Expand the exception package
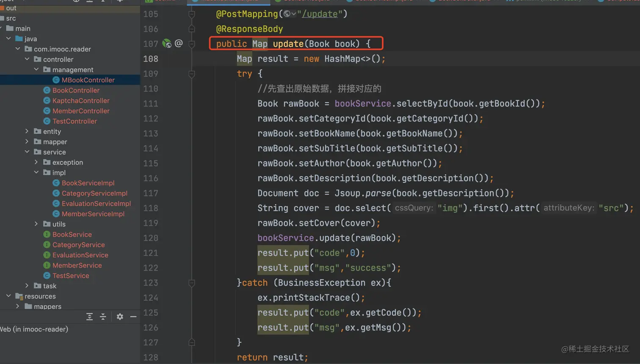The width and height of the screenshot is (640, 364). pos(36,162)
